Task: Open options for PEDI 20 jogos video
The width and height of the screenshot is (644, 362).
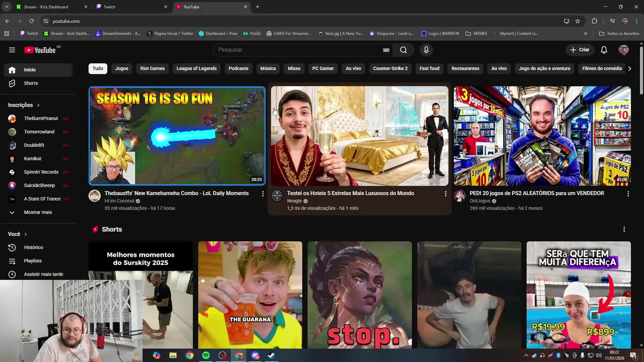Action: pyautogui.click(x=628, y=194)
